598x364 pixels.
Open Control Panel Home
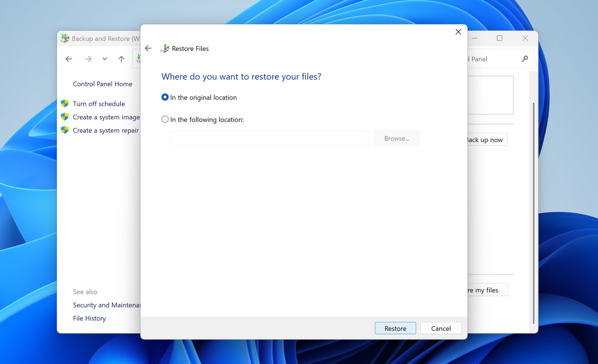tap(102, 84)
